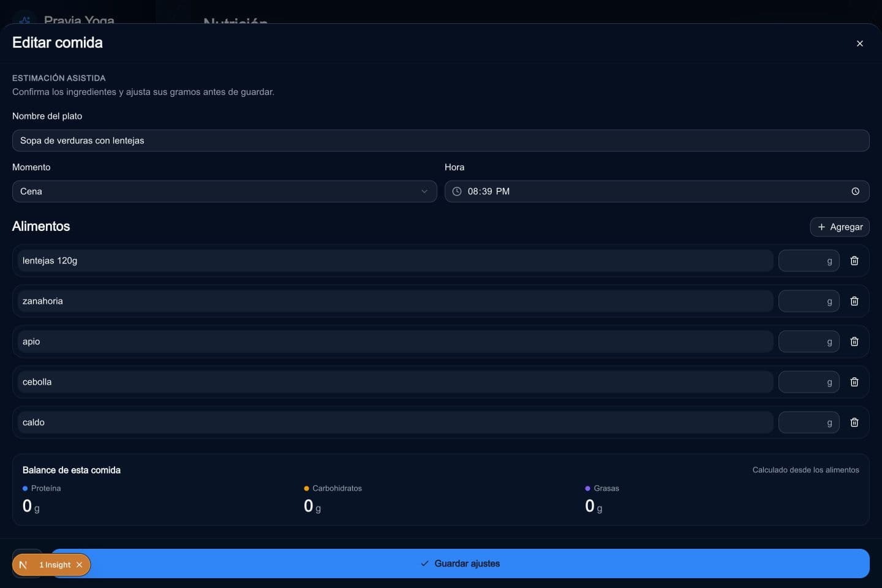Viewport: 882px width, 588px height.
Task: Remove the apio ingredient with trash icon
Action: click(x=854, y=342)
